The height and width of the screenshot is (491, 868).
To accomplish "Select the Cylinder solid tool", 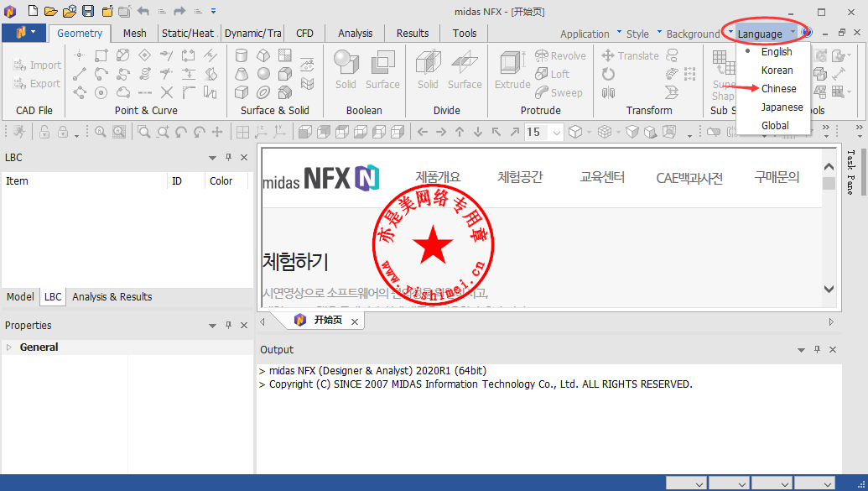I will tap(242, 55).
